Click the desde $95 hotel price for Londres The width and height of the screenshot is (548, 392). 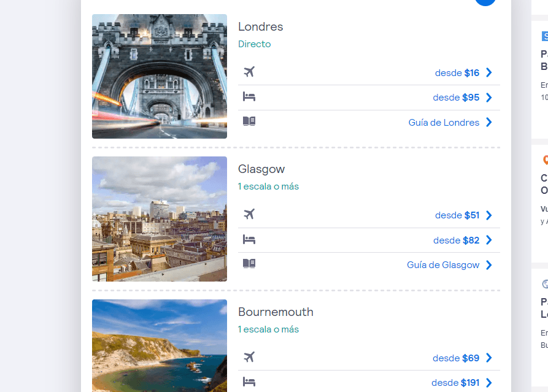click(x=457, y=97)
